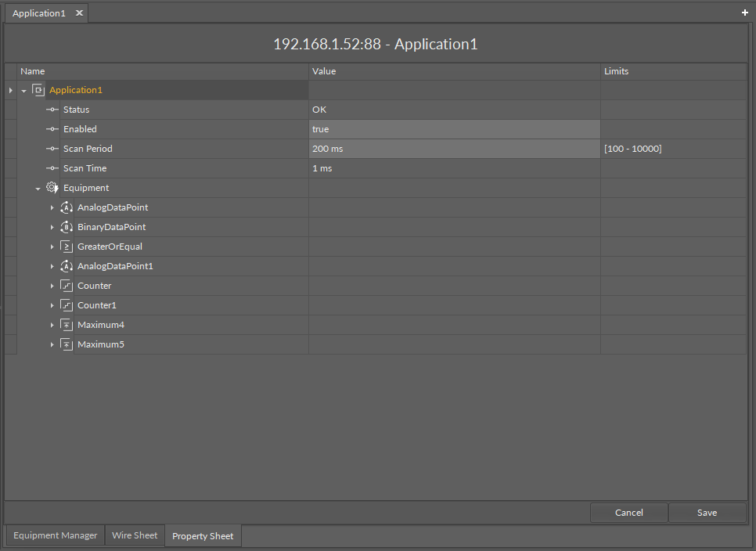Click the Equipment gear icon
The image size is (756, 551).
point(52,188)
